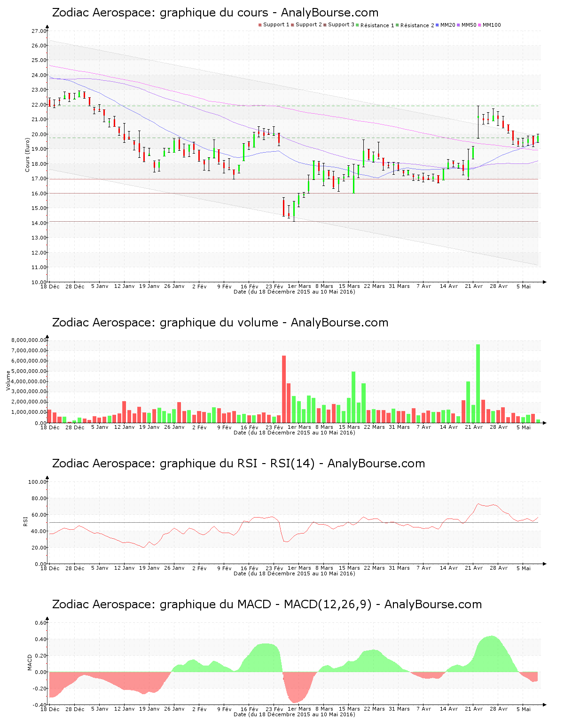The height and width of the screenshot is (728, 564).
Task: Click the 'graphique du RSI - RSI(14)' title
Action: [238, 464]
